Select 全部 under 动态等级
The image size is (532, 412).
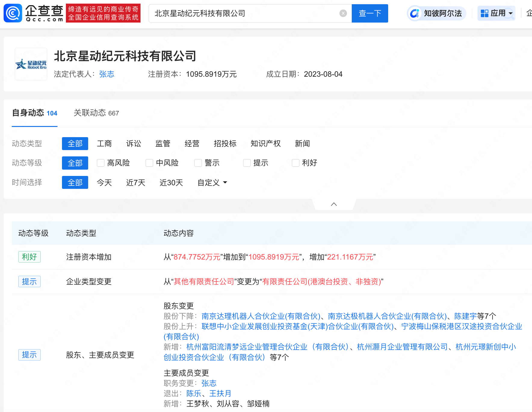[x=75, y=163]
